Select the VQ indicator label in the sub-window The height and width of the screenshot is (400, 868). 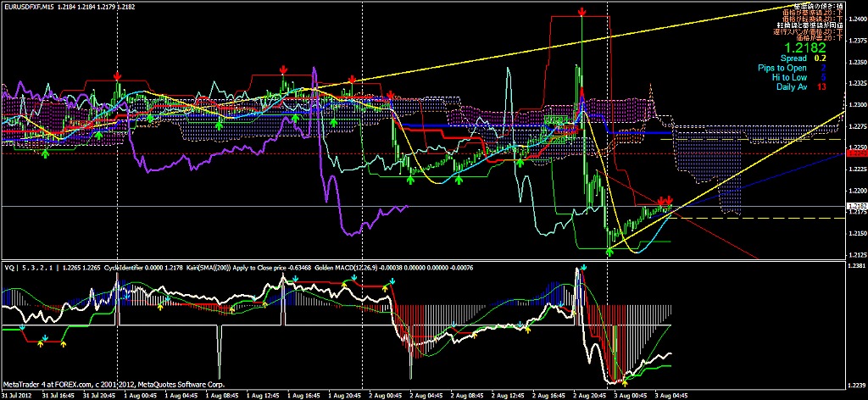point(12,267)
